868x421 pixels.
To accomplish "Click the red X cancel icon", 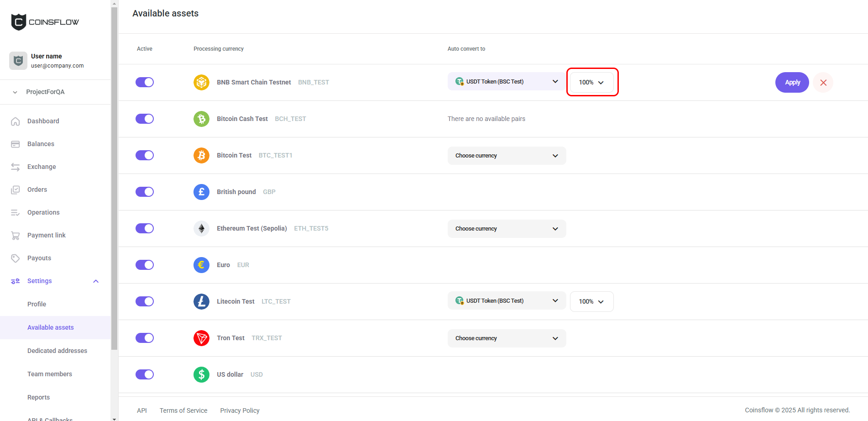I will [823, 83].
